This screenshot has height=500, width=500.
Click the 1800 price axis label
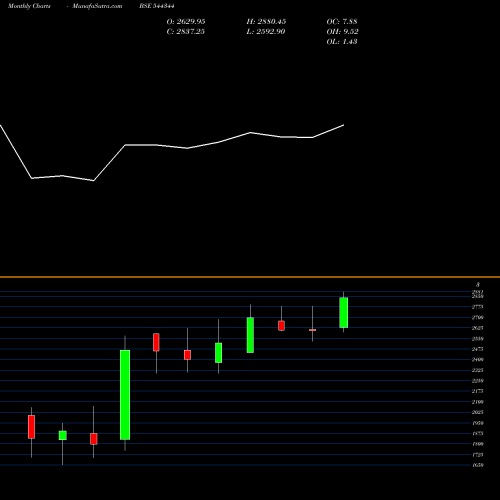tap(478, 444)
